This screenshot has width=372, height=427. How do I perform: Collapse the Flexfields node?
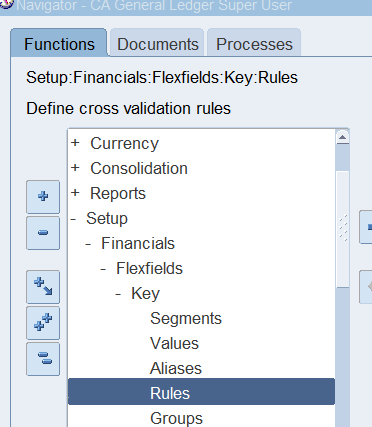pyautogui.click(x=103, y=269)
